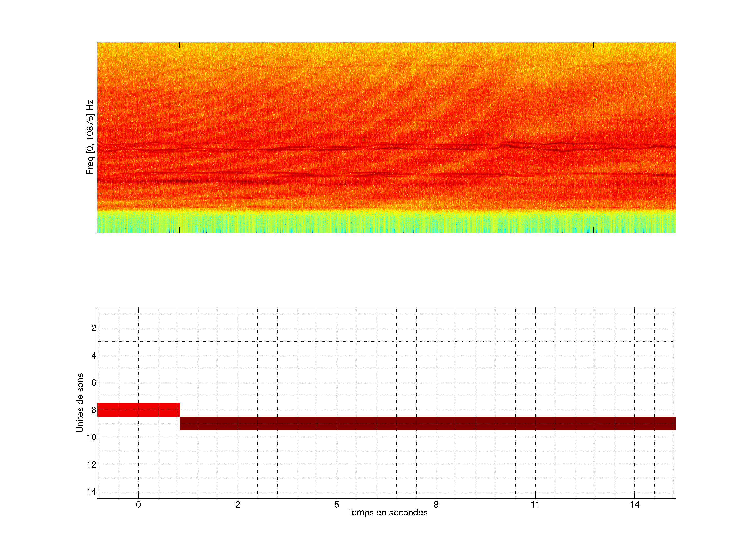Click the dark red middle band of spectrogram
The height and width of the screenshot is (560, 747).
coord(386,148)
